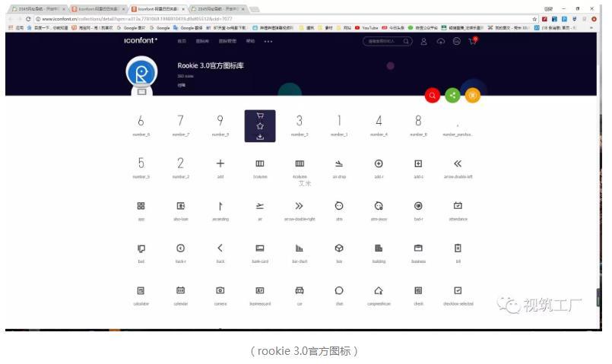Select the businesscard icon
The height and width of the screenshot is (364, 612).
pyautogui.click(x=260, y=290)
